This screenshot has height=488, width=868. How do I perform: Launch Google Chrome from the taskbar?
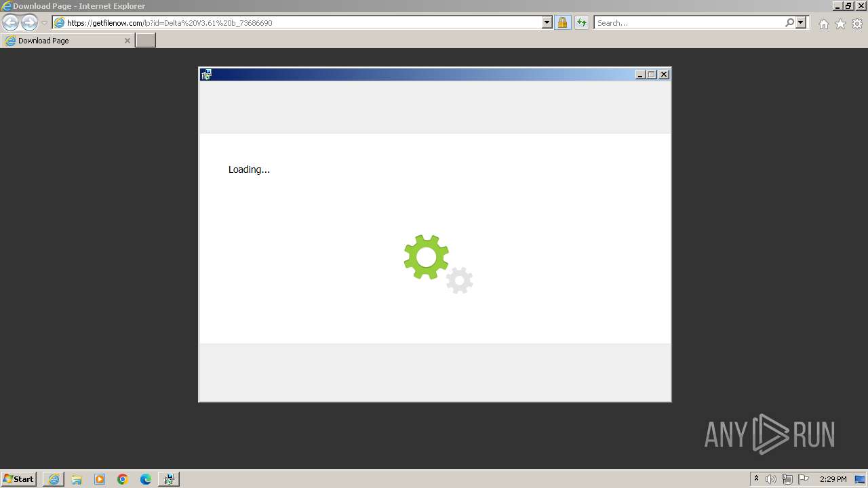point(123,479)
